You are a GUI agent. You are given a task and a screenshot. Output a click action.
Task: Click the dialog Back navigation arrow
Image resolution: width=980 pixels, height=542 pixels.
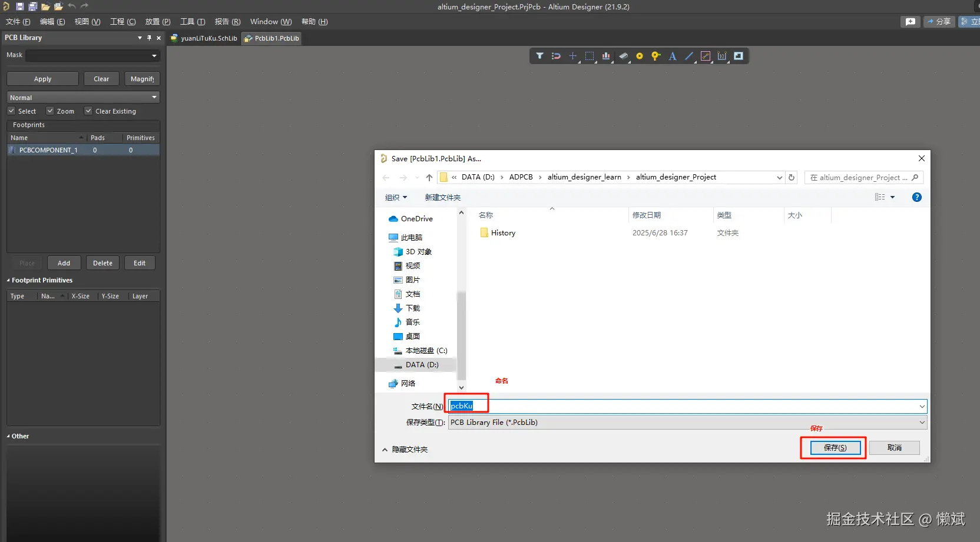tap(386, 177)
